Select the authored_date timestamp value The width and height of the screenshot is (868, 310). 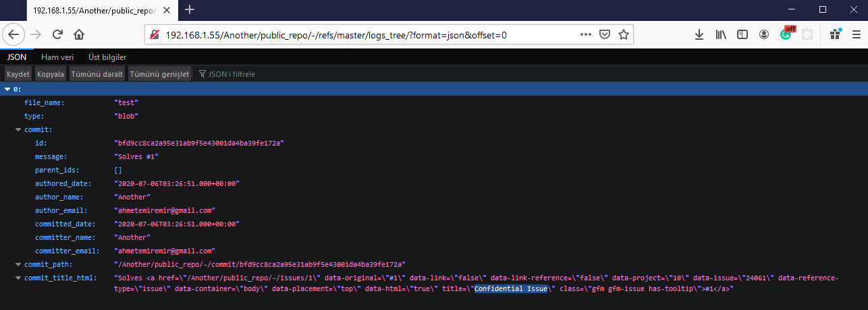pyautogui.click(x=177, y=183)
